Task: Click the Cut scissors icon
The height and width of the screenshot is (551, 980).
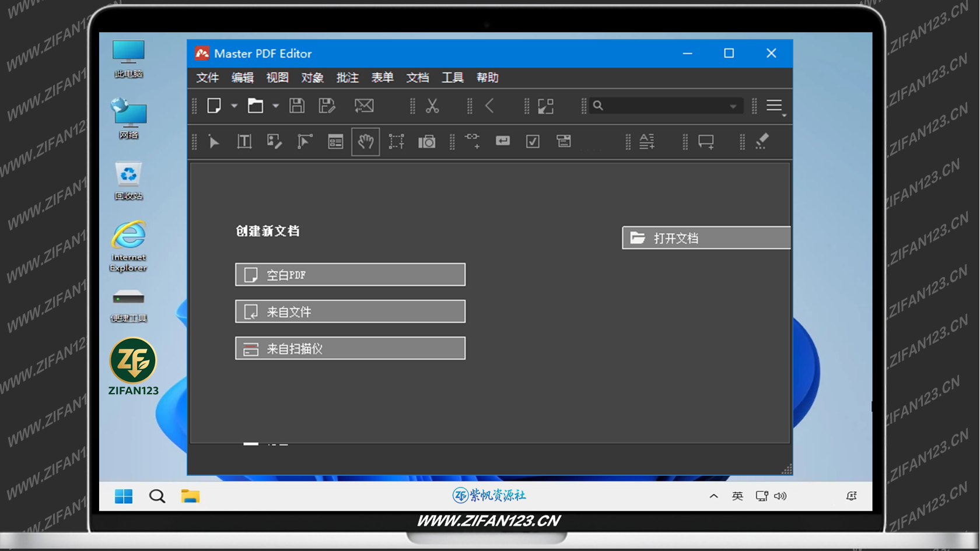Action: coord(432,106)
